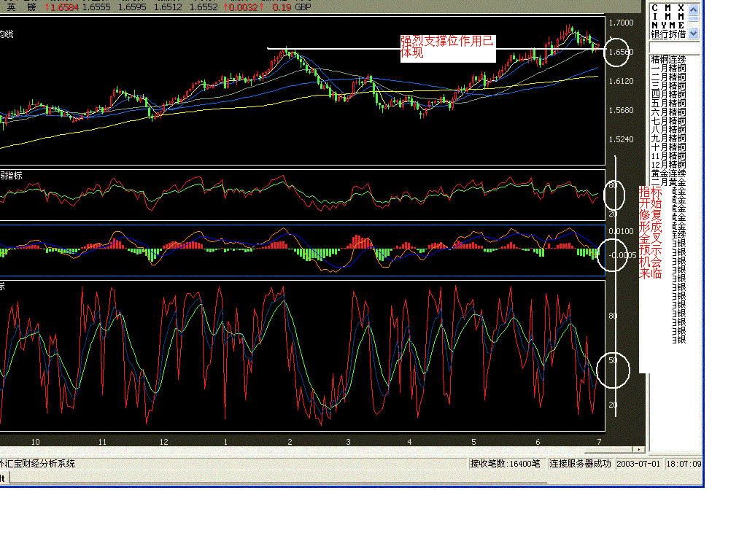Open the 黄金连续 contract

668,174
